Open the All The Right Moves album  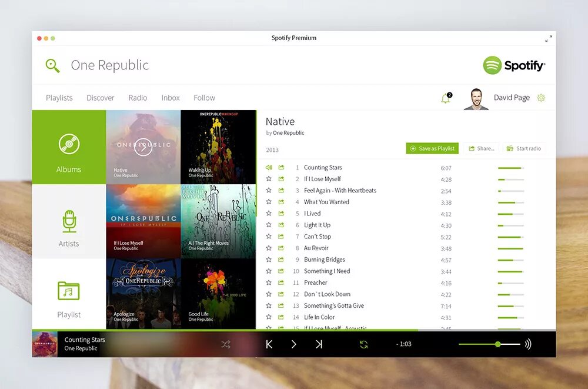pyautogui.click(x=218, y=221)
